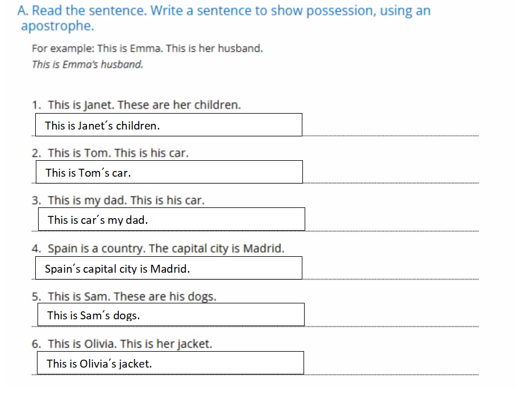Click the word "apostrophe." in the heading
Viewport: 532px width, 396px height.
pos(57,26)
